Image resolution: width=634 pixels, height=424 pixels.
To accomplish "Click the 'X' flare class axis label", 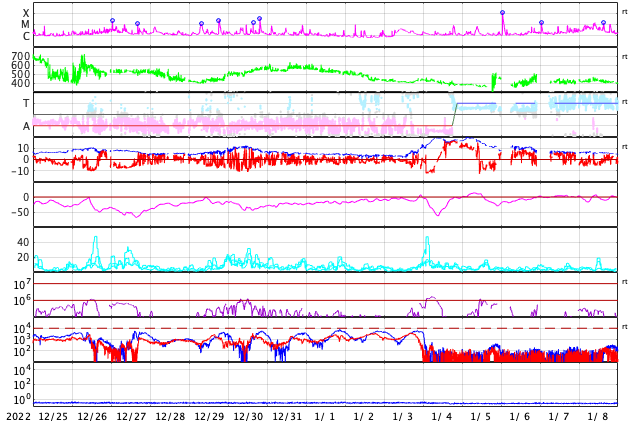I will pos(26,14).
